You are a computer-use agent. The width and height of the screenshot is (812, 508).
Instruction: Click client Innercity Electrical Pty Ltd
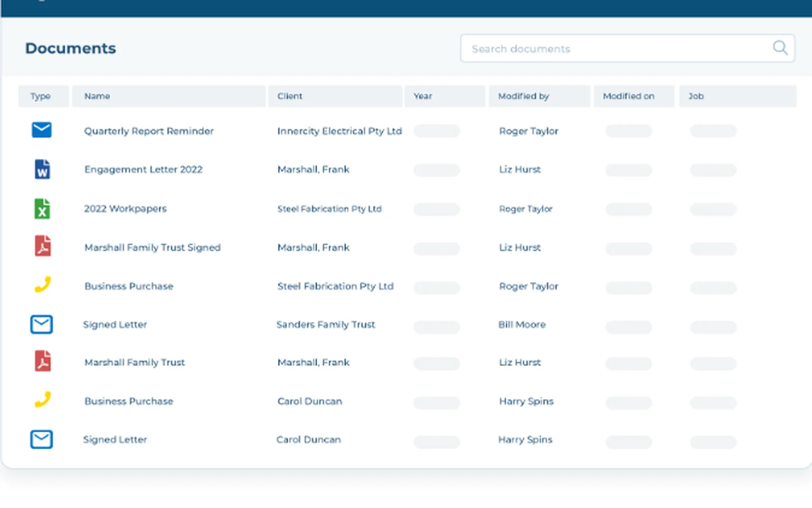(340, 131)
